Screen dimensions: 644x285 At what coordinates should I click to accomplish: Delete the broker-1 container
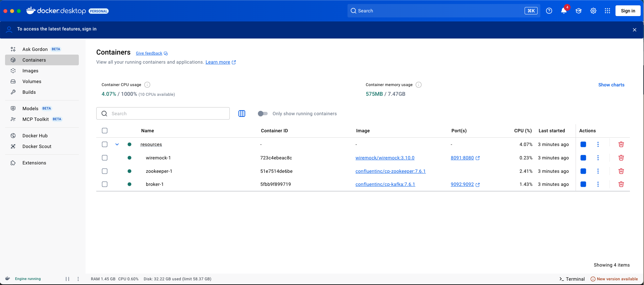tap(621, 184)
